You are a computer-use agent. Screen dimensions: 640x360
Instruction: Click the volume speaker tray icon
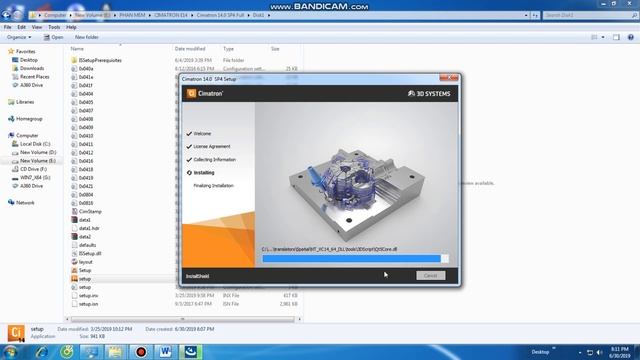599,352
